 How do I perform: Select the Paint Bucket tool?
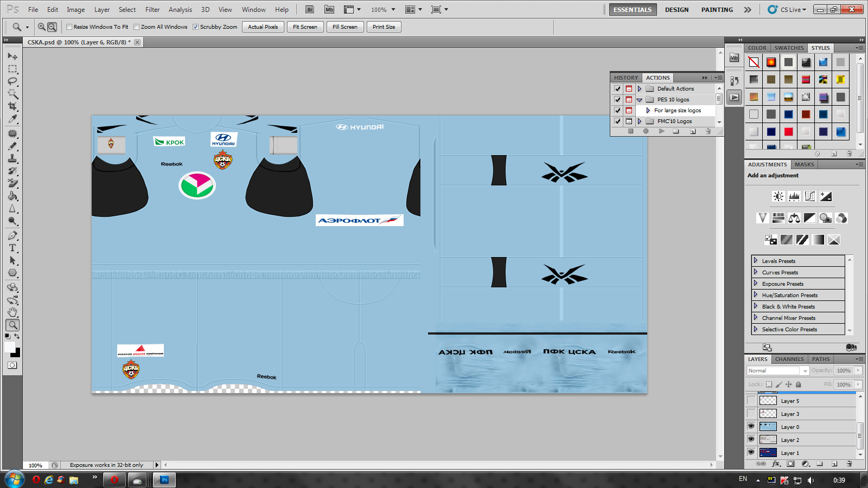(12, 196)
